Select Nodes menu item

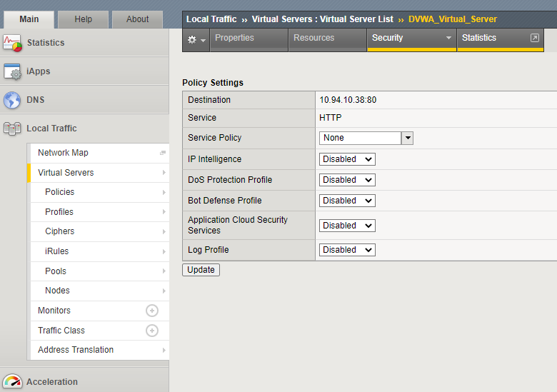[100, 291]
